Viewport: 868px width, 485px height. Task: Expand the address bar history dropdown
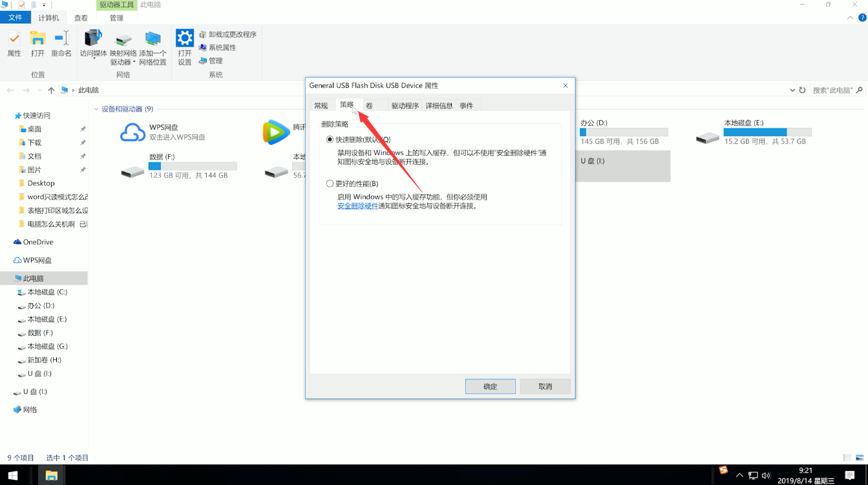[x=792, y=90]
